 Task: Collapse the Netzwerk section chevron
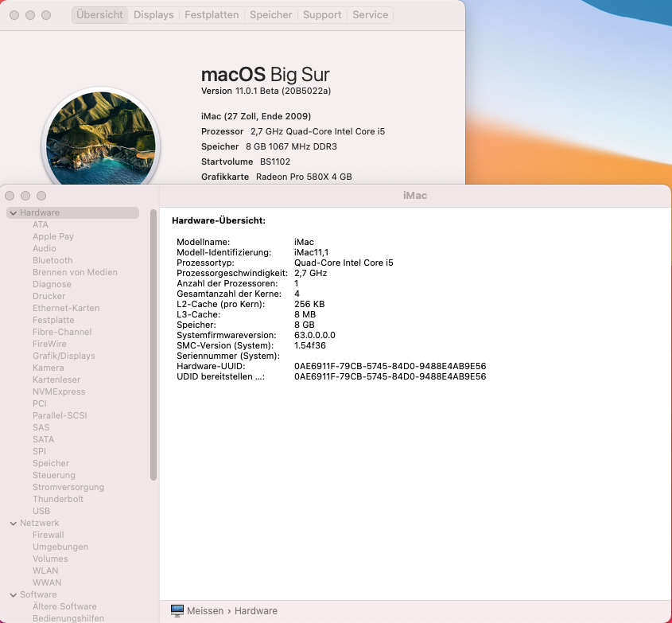(14, 524)
